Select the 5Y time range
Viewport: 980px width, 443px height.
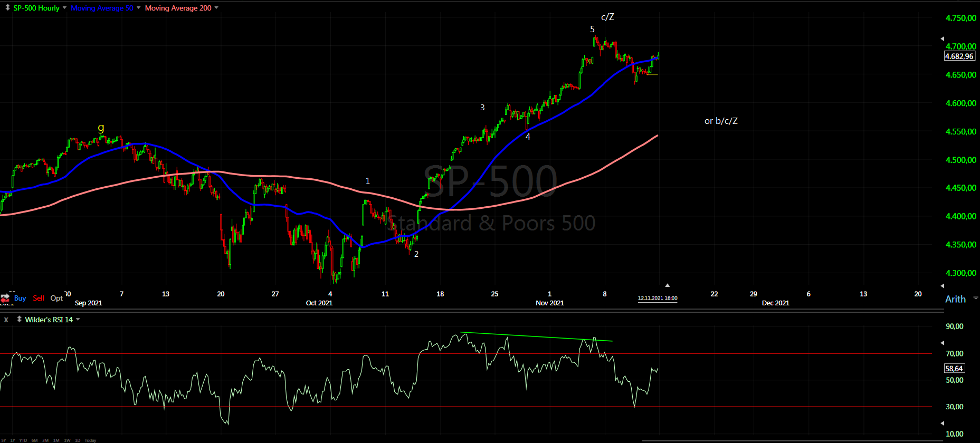point(4,440)
